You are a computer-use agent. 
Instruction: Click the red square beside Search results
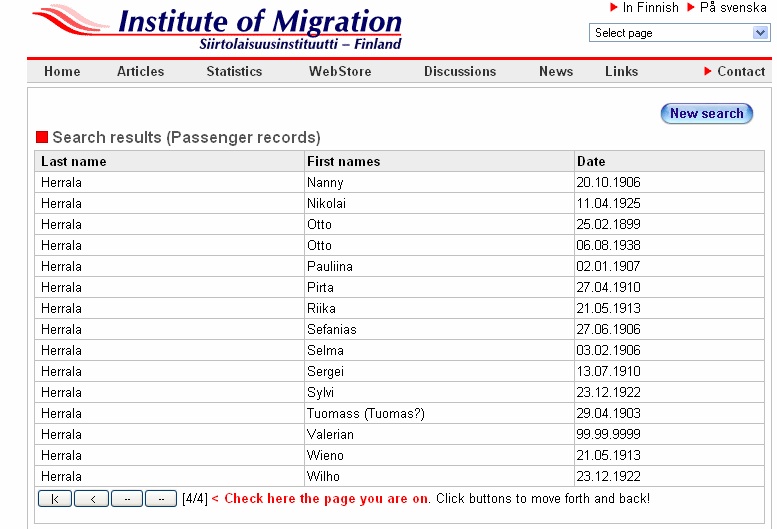click(42, 138)
